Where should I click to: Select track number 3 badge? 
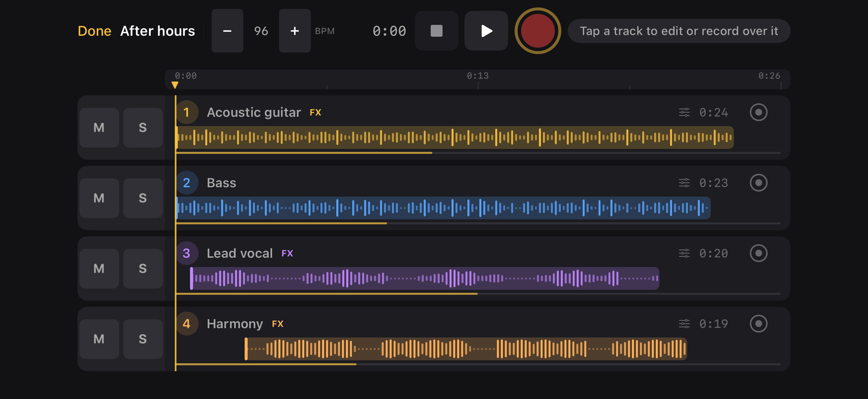coord(186,253)
